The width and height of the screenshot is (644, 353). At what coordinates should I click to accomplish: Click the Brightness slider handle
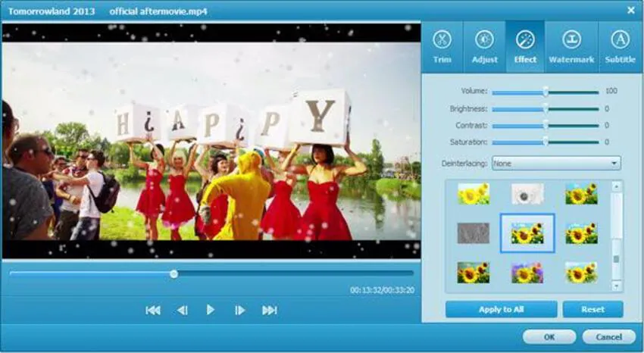[546, 109]
